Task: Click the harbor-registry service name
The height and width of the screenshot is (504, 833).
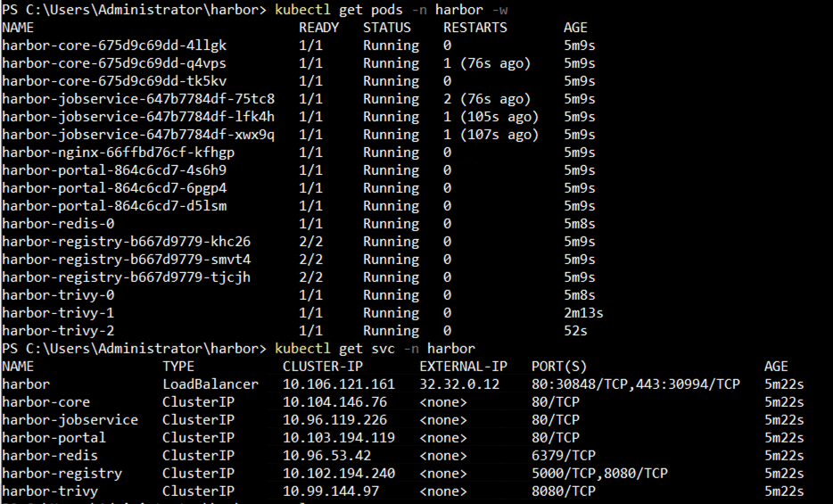Action: tap(62, 474)
